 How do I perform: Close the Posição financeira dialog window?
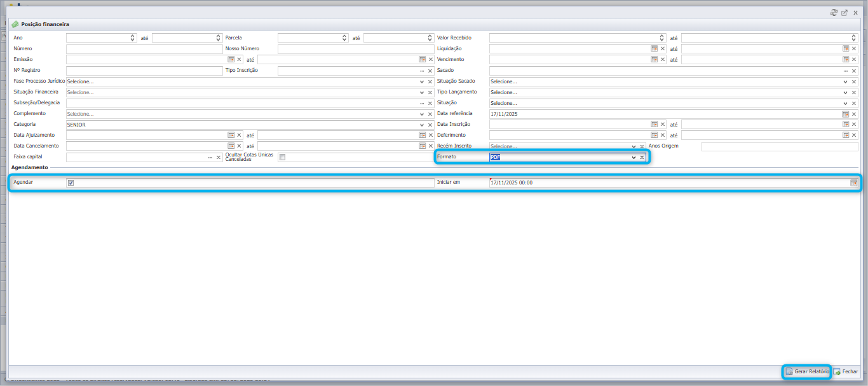pyautogui.click(x=855, y=13)
